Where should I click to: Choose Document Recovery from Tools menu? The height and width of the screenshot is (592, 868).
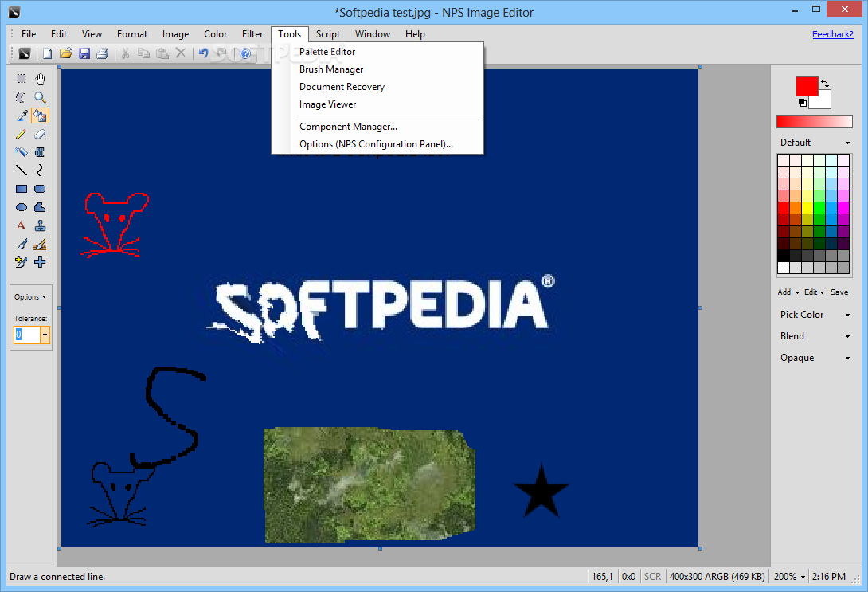tap(377, 87)
